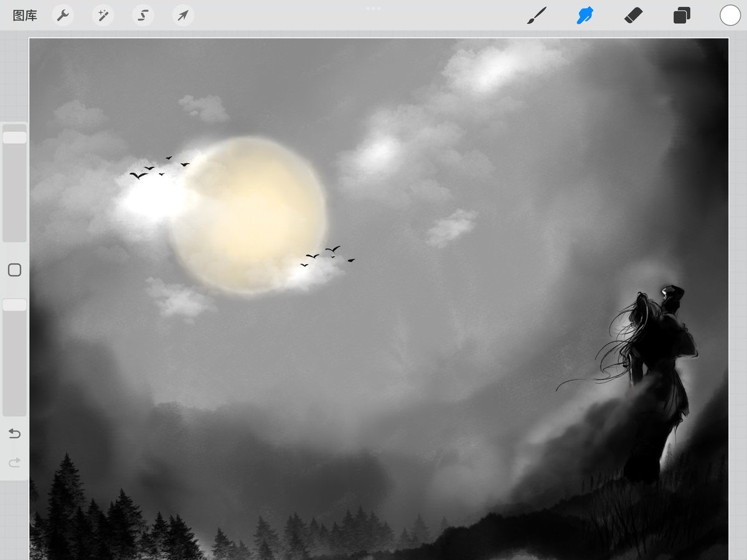Select the Brush tool
Screen dimensions: 747x560
click(x=537, y=16)
